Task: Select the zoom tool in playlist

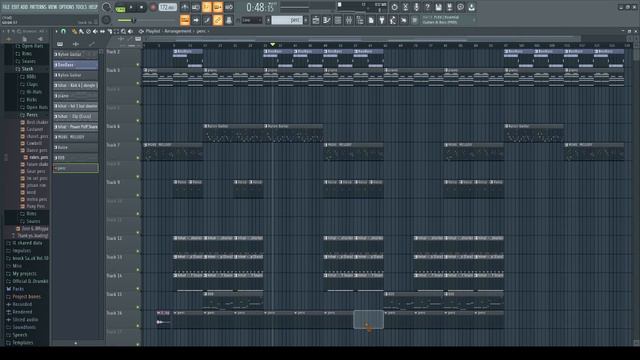Action: 123,31
